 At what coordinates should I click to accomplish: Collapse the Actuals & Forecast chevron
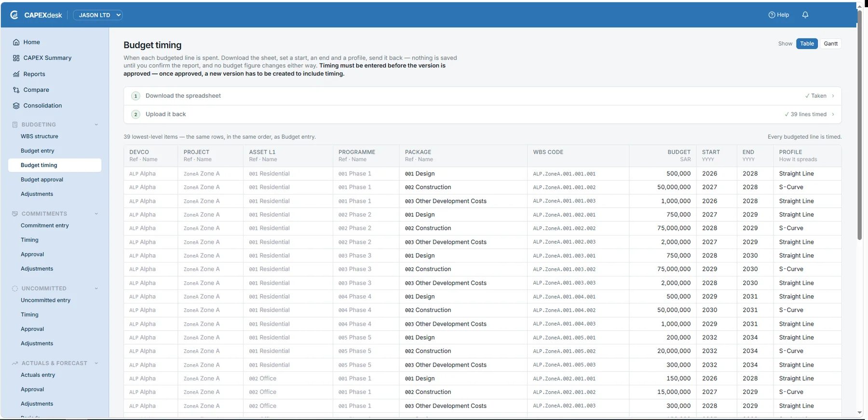point(96,363)
